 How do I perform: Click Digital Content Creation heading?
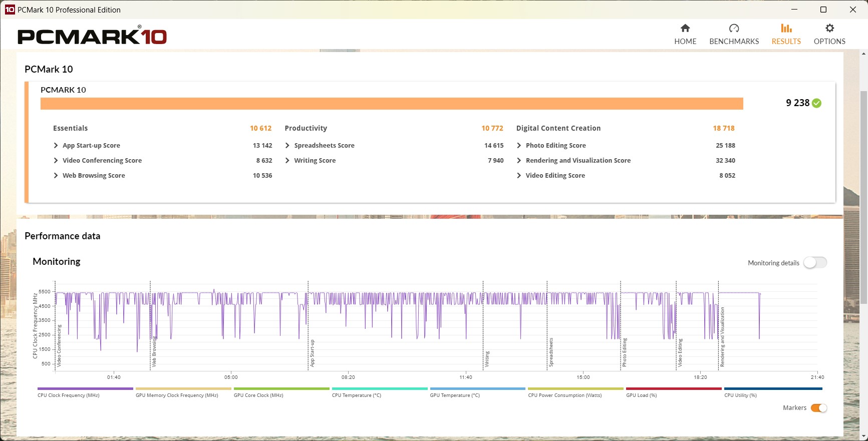click(558, 128)
